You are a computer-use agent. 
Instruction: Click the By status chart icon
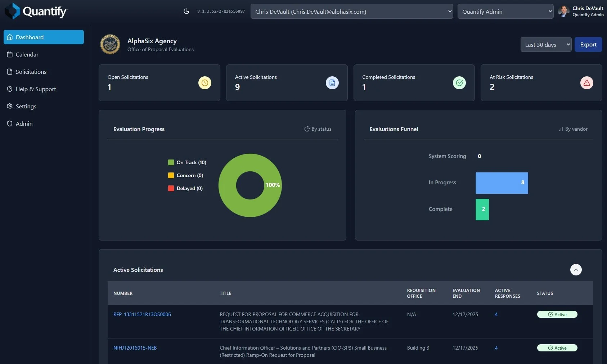coord(307,129)
